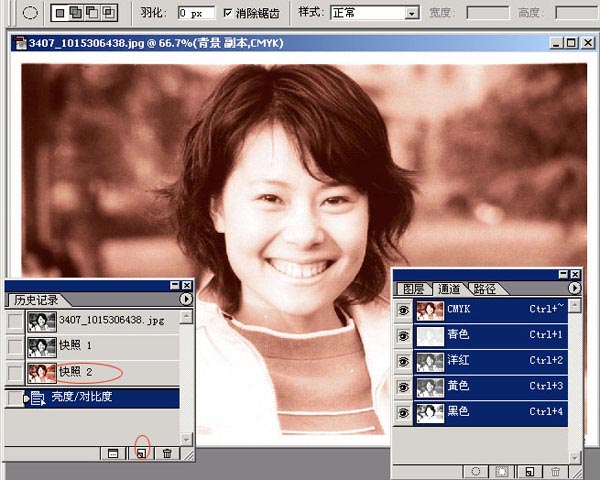Set history brush source to 快照 1
The height and width of the screenshot is (480, 600).
click(14, 346)
